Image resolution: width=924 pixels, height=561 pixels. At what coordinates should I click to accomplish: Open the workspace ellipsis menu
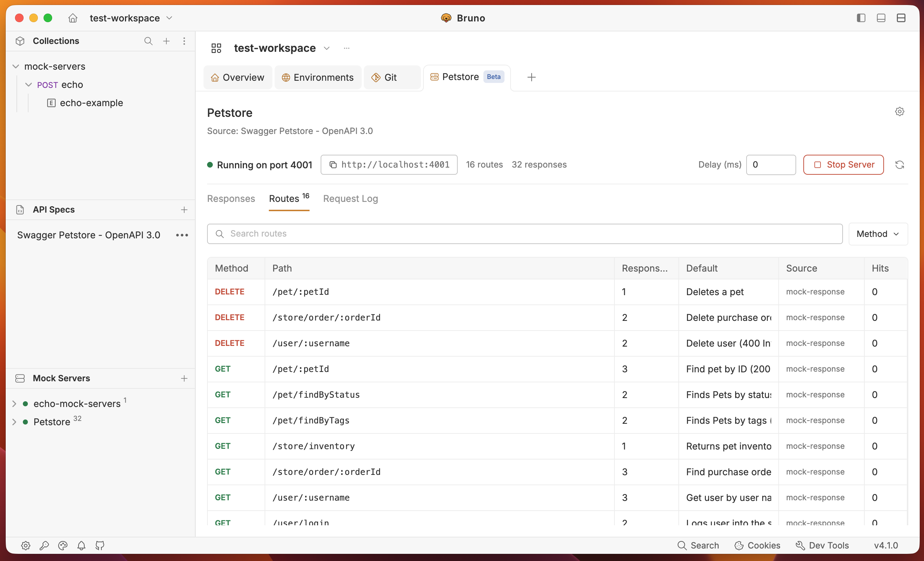click(x=346, y=48)
